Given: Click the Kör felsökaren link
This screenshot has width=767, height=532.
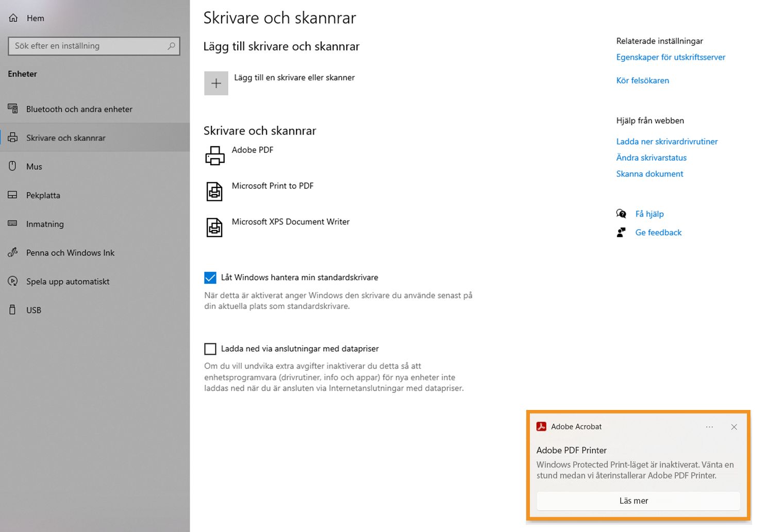Looking at the screenshot, I should click(643, 80).
